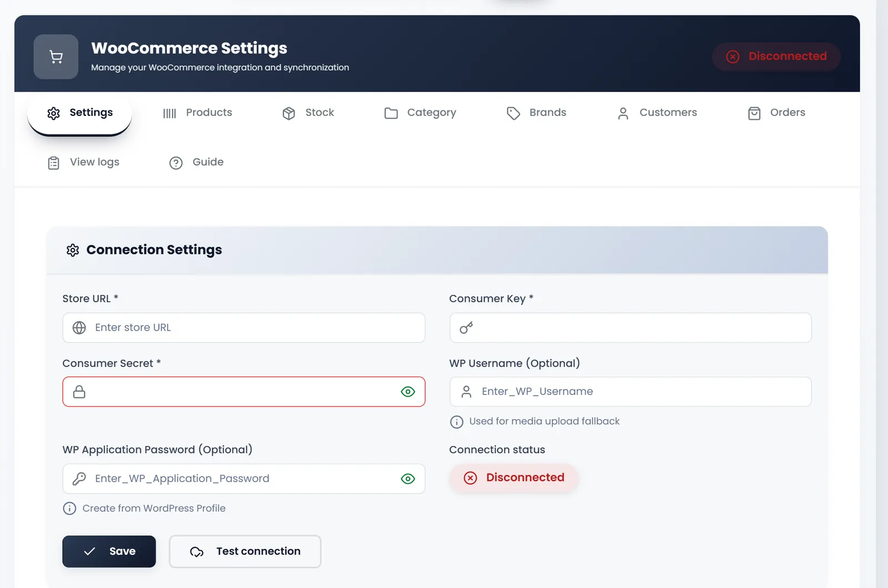888x588 pixels.
Task: Click info icon beside media upload fallback
Action: pos(457,422)
